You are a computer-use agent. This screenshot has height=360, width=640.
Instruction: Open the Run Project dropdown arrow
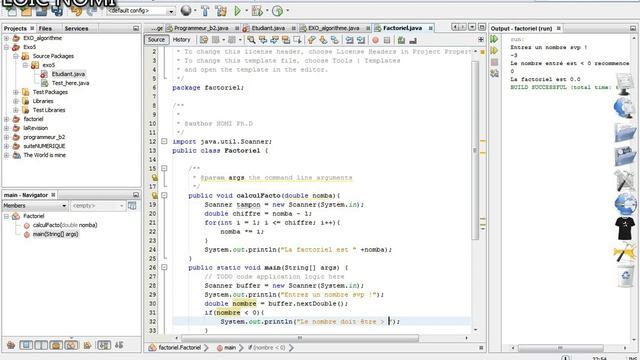point(246,11)
